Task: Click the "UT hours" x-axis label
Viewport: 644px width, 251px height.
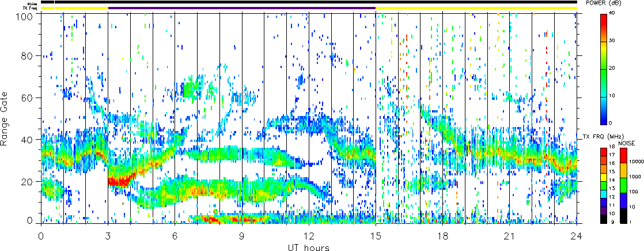Action: 308,248
